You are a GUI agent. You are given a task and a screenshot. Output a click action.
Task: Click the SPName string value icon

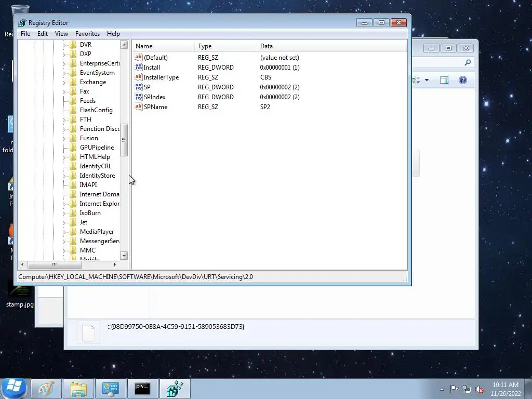tap(138, 107)
